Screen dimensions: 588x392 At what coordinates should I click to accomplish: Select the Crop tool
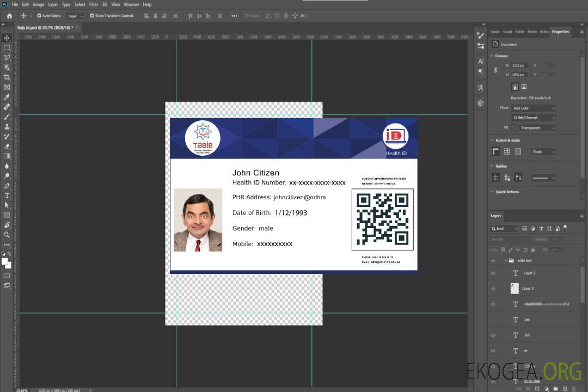coord(7,77)
